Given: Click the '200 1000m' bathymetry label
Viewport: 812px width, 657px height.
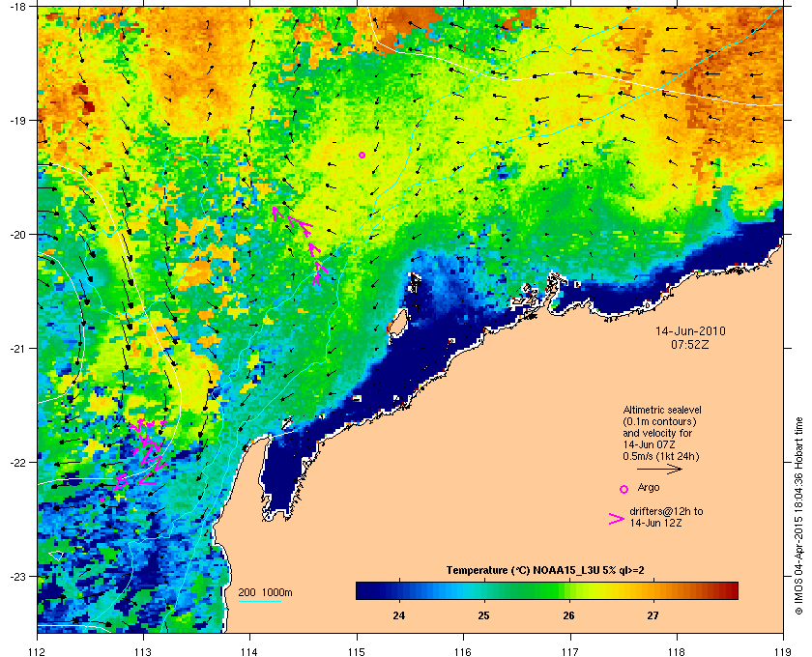Looking at the screenshot, I should 265,592.
